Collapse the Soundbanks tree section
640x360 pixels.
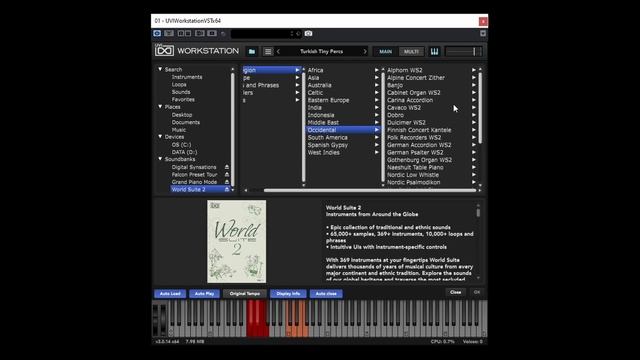pos(160,159)
